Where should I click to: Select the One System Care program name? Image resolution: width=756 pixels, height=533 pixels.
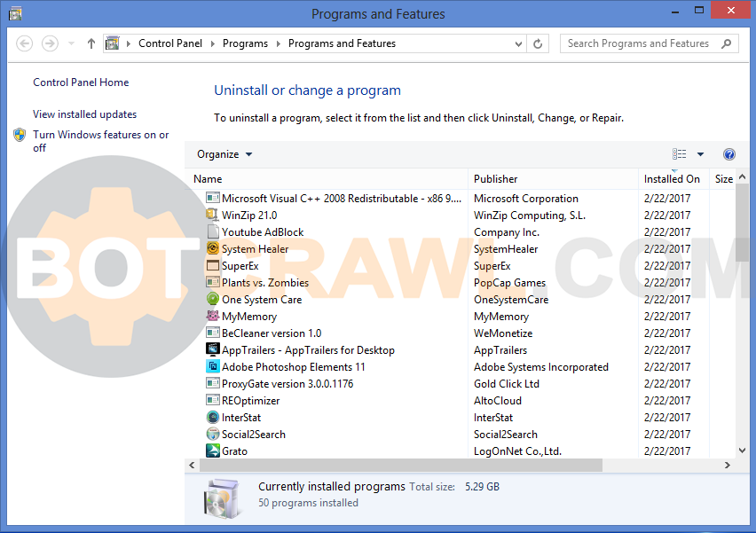click(x=262, y=299)
